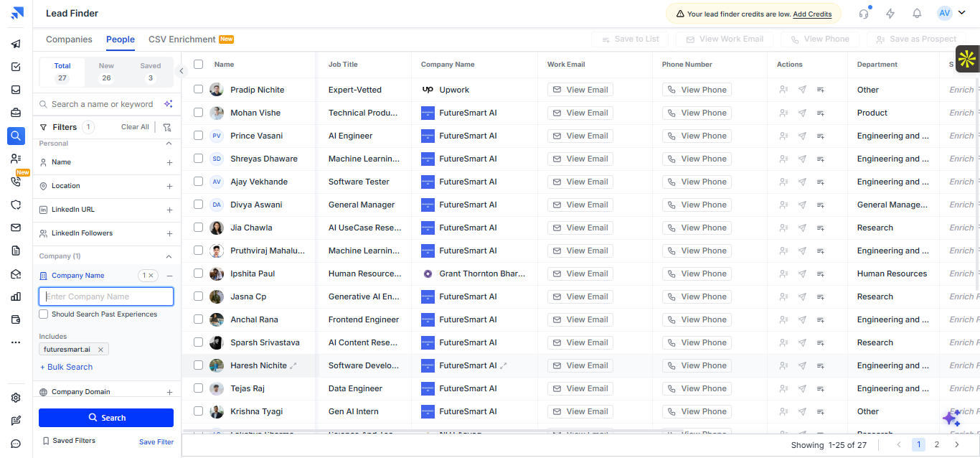Select the checkbox for Ipshita Paul
This screenshot has height=458, width=980.
coord(199,274)
